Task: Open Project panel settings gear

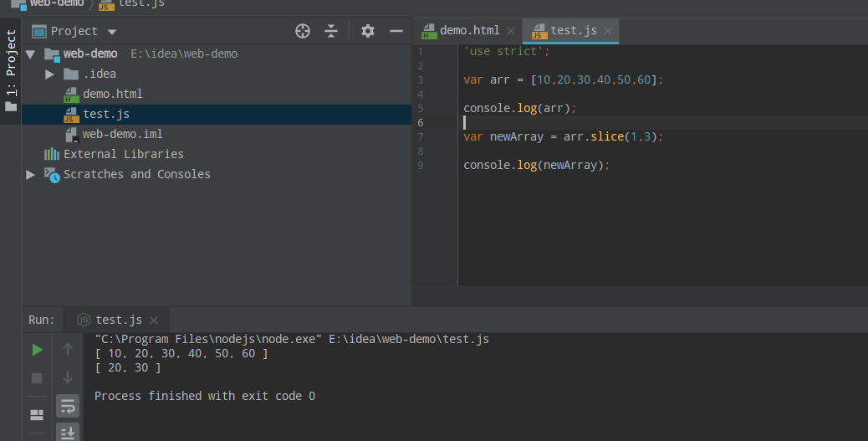Action: (368, 31)
